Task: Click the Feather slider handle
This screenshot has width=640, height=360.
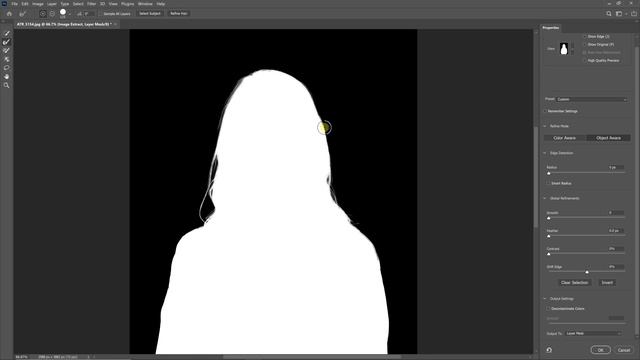Action: click(x=549, y=236)
